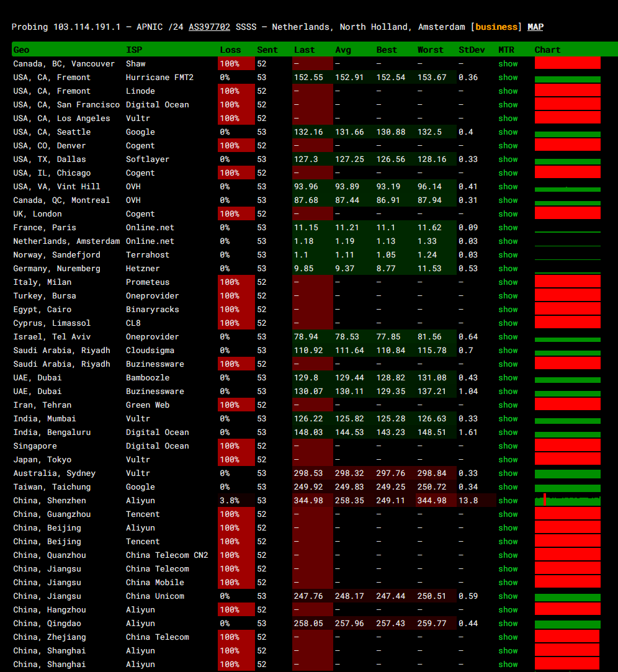Show MTR for Germany, Nuremberg Hetzner
Image resolution: width=618 pixels, height=672 pixels.
(508, 269)
